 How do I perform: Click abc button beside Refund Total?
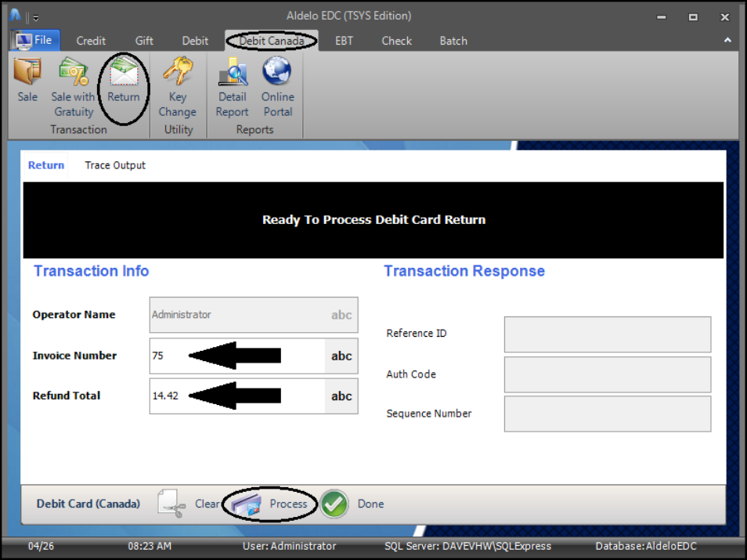341,396
